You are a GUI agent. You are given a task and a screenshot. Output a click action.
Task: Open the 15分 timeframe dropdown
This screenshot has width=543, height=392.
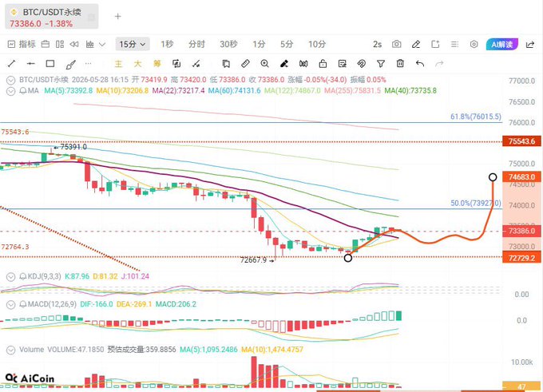coord(133,45)
